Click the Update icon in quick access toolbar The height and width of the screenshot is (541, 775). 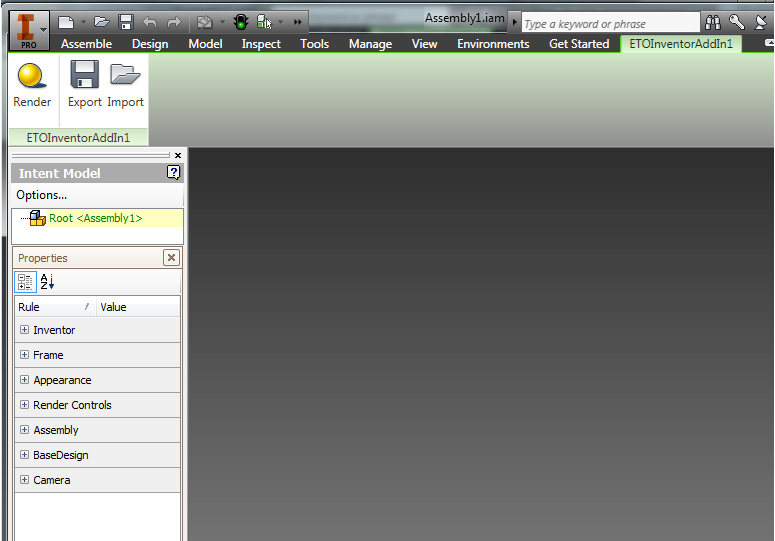click(x=205, y=22)
